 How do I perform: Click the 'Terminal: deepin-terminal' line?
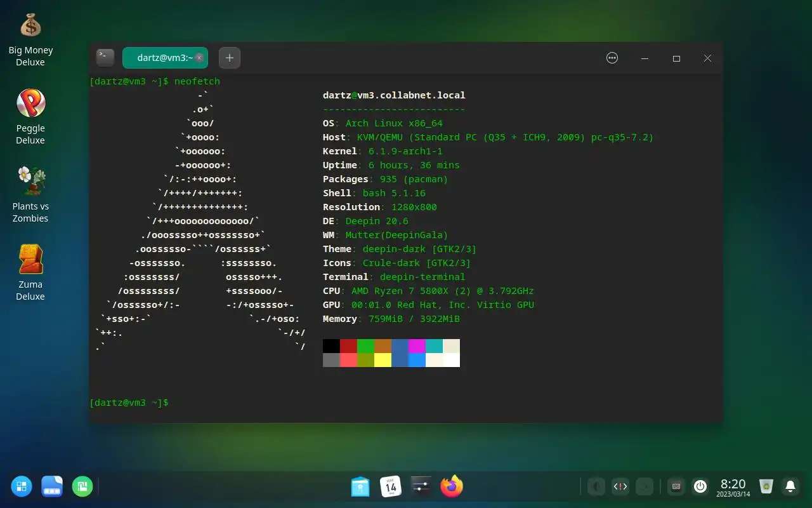[x=394, y=277]
